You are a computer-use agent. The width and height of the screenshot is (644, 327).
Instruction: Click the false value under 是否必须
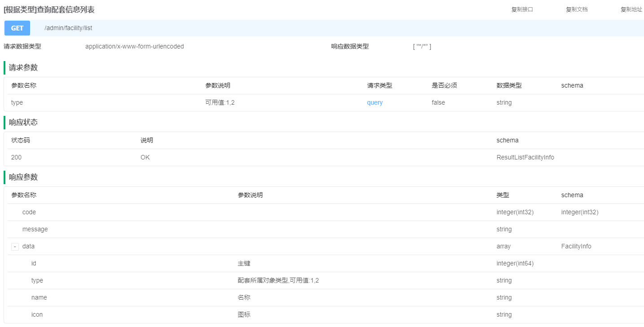(x=438, y=102)
